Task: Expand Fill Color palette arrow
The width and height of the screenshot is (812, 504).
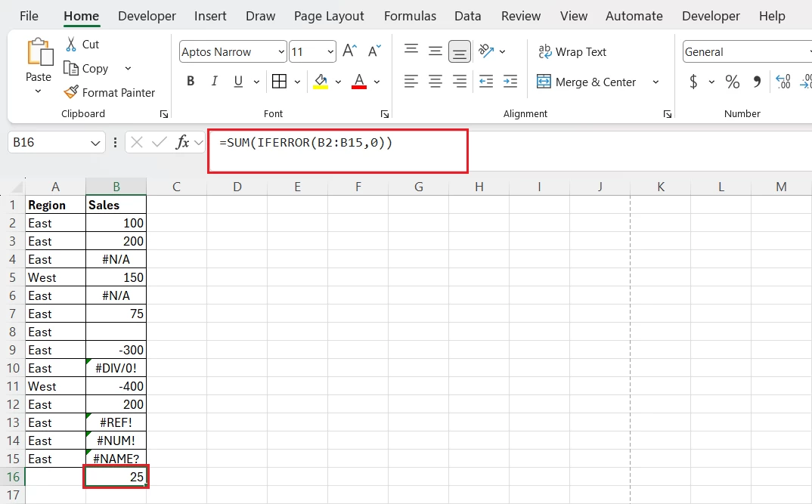Action: [x=338, y=82]
